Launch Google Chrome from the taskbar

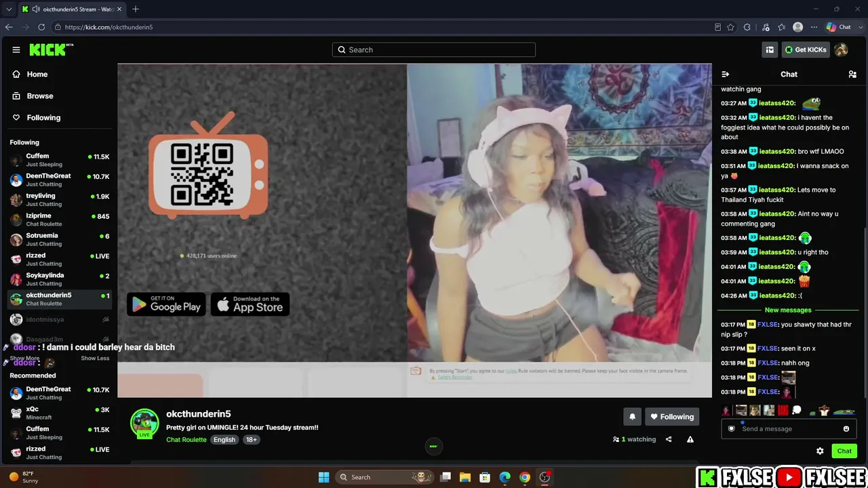pyautogui.click(x=525, y=477)
